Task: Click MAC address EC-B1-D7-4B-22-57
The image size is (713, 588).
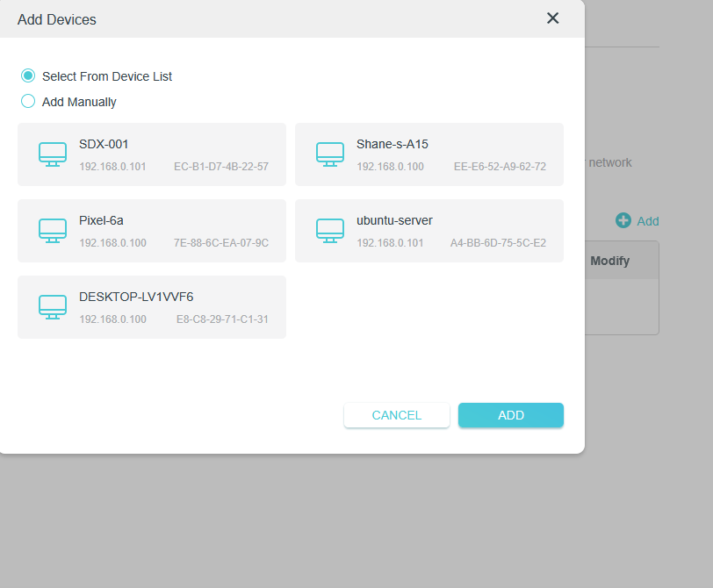Action: (x=221, y=167)
